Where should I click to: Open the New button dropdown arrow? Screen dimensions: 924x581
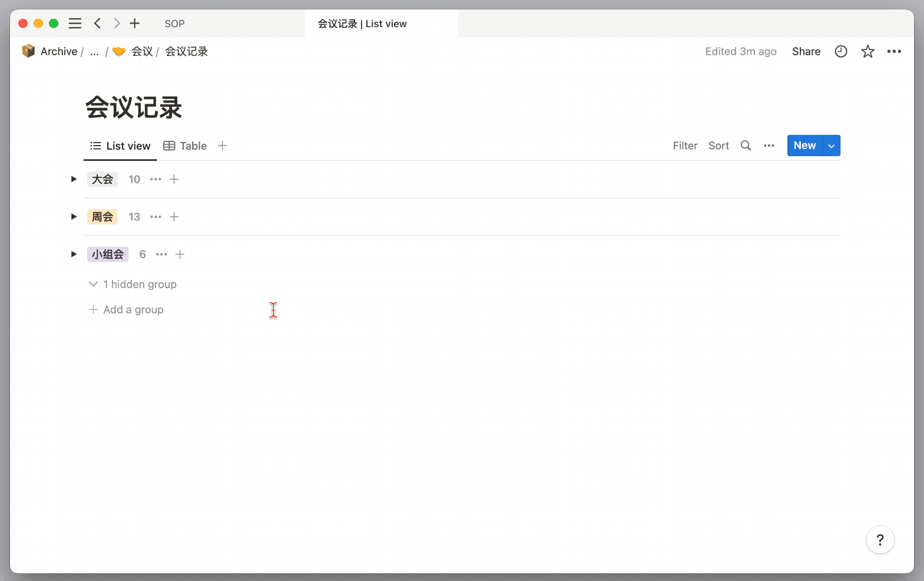(832, 146)
